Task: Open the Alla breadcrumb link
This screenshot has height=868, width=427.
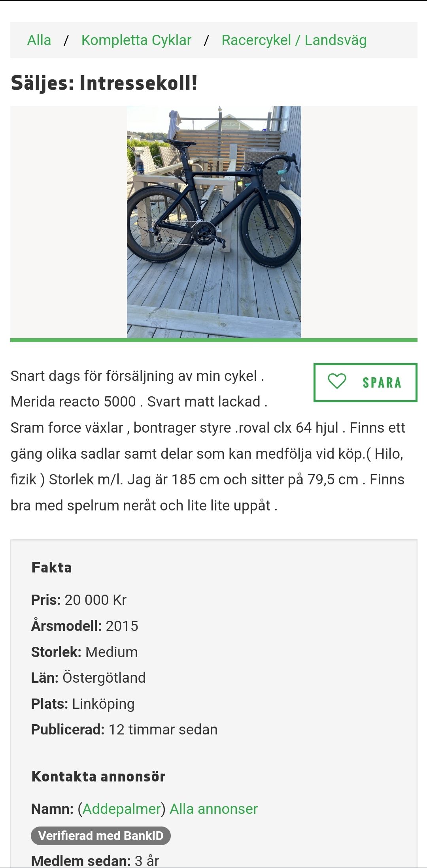Action: (39, 40)
